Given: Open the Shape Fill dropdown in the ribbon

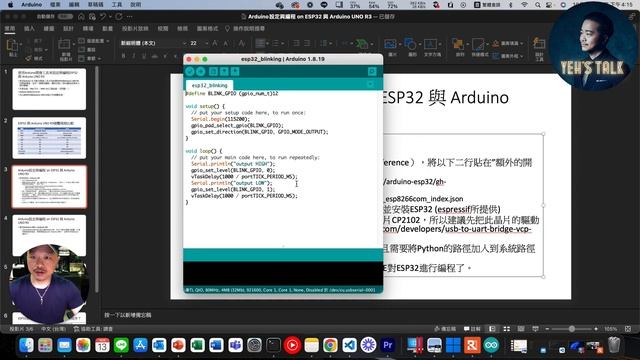Looking at the screenshot, I should click(x=507, y=43).
